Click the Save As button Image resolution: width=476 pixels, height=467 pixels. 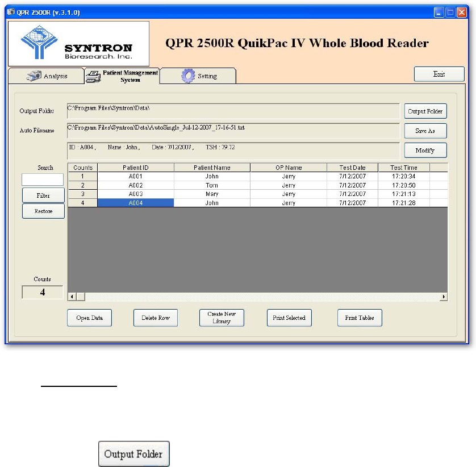pos(425,131)
